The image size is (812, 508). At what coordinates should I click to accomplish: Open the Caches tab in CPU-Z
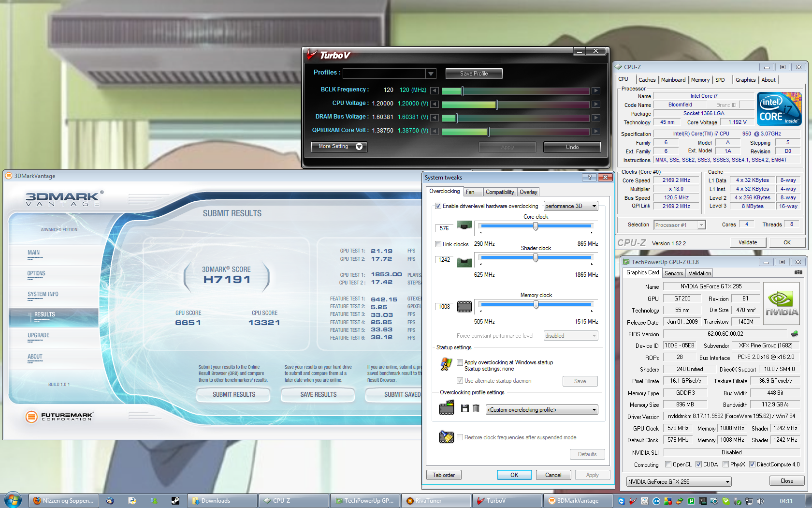[x=647, y=80]
